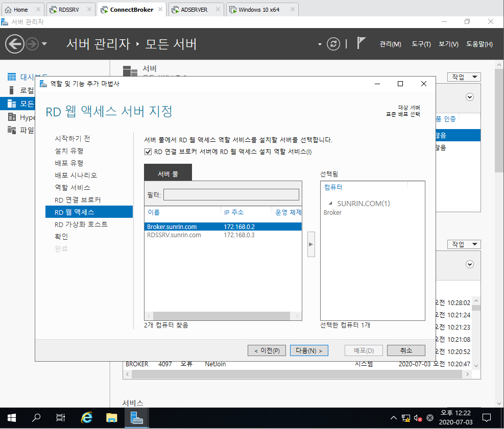
Task: Click the < 이전(P) button
Action: coord(267,350)
